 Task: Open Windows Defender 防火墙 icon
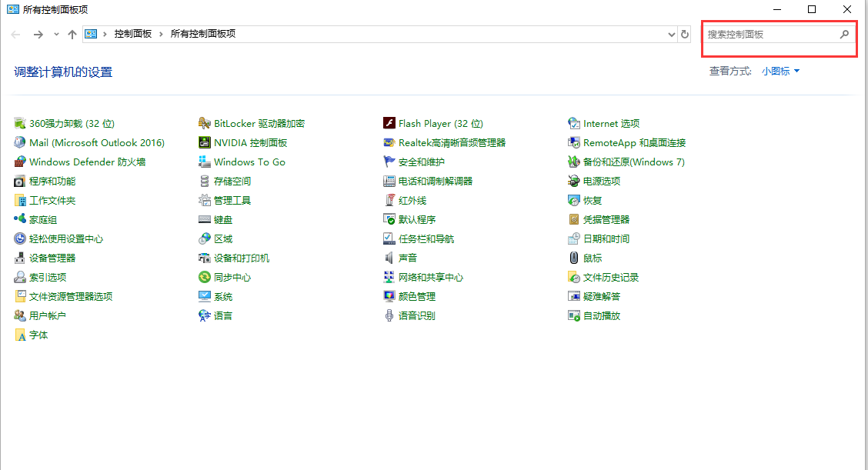click(x=20, y=162)
